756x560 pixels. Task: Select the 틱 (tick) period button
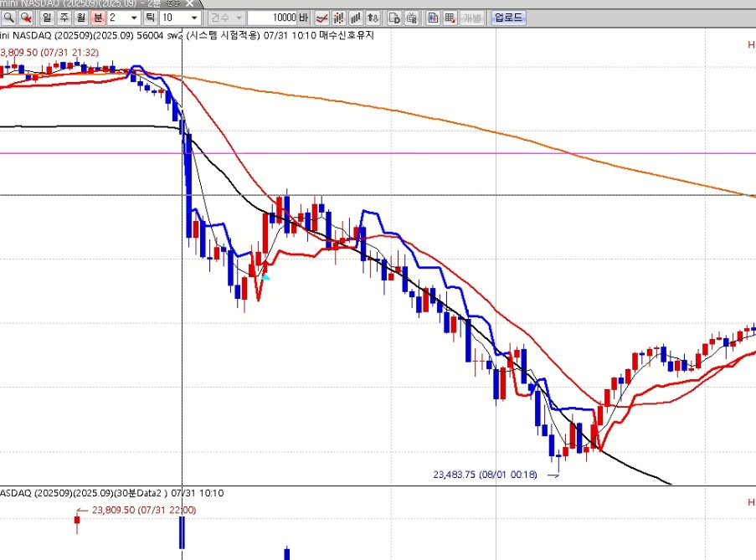click(x=150, y=18)
